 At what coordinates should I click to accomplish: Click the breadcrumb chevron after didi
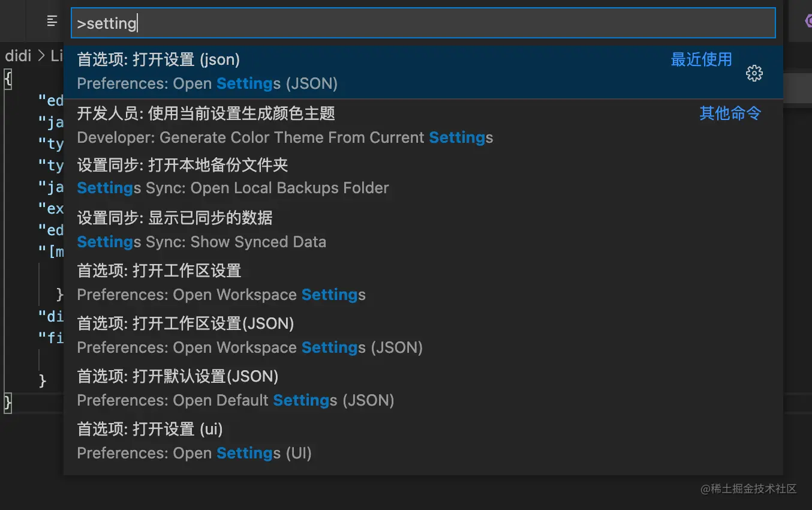click(x=41, y=56)
